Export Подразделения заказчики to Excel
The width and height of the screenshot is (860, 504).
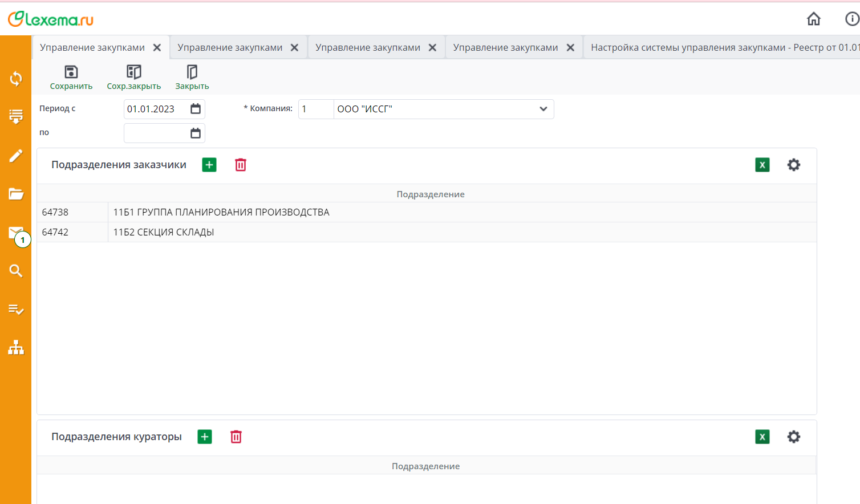coord(762,165)
